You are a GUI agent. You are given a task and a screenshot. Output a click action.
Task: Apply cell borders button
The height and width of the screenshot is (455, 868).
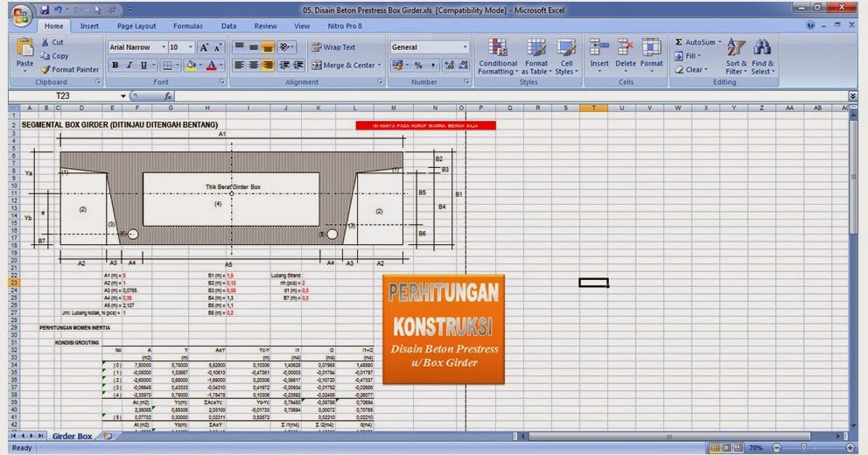pyautogui.click(x=167, y=66)
